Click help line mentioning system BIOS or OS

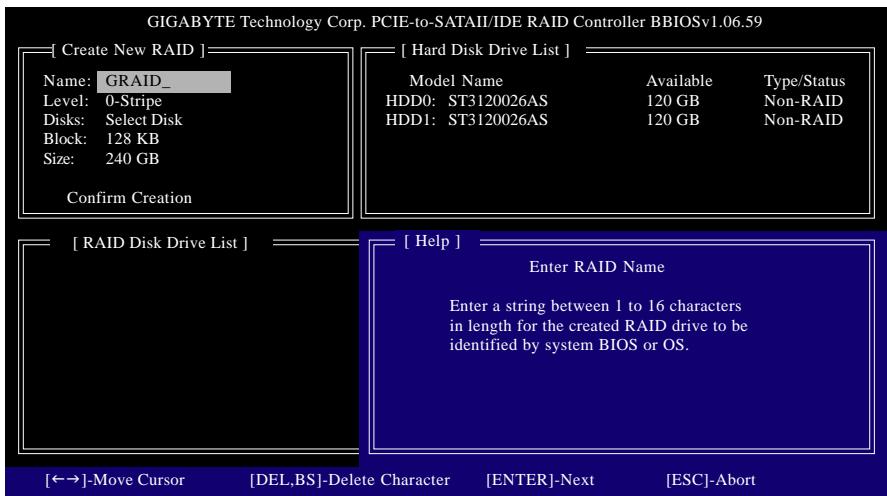click(x=569, y=345)
